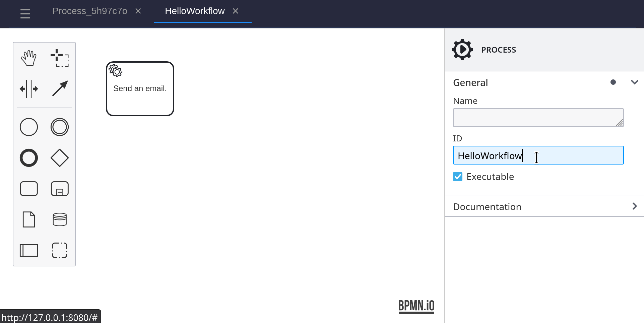The width and height of the screenshot is (644, 323).
Task: Create a data object reference
Action: [29, 219]
